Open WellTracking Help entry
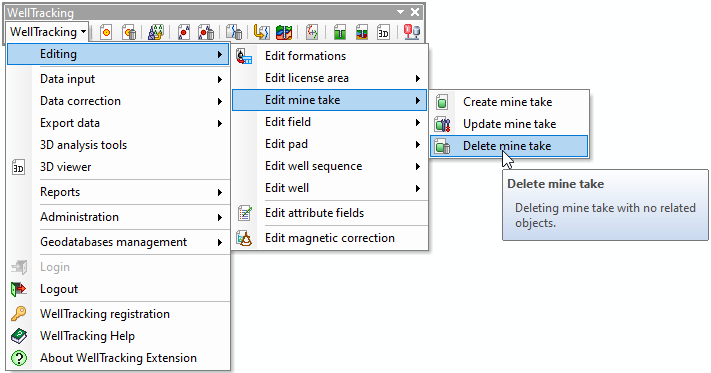The height and width of the screenshot is (373, 711). 118,336
